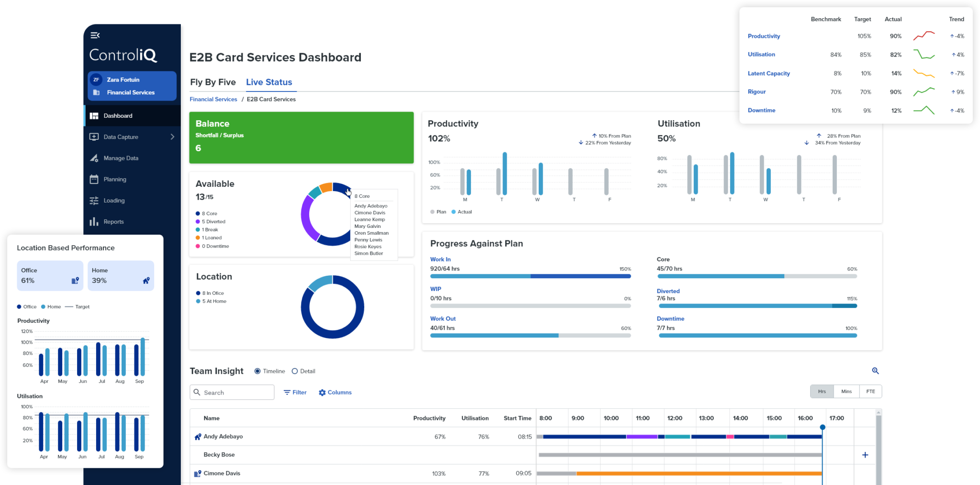The width and height of the screenshot is (980, 485).
Task: Open Planning via its calendar icon
Action: (94, 179)
